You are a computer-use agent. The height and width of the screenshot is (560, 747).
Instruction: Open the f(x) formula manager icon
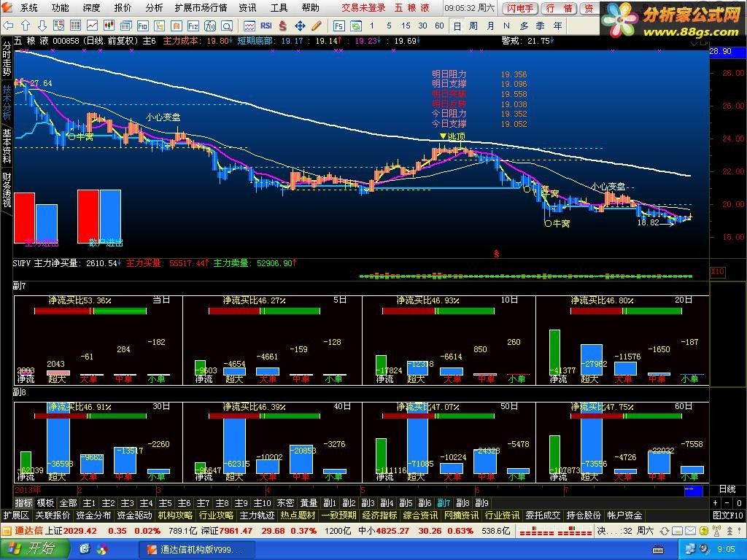(209, 26)
